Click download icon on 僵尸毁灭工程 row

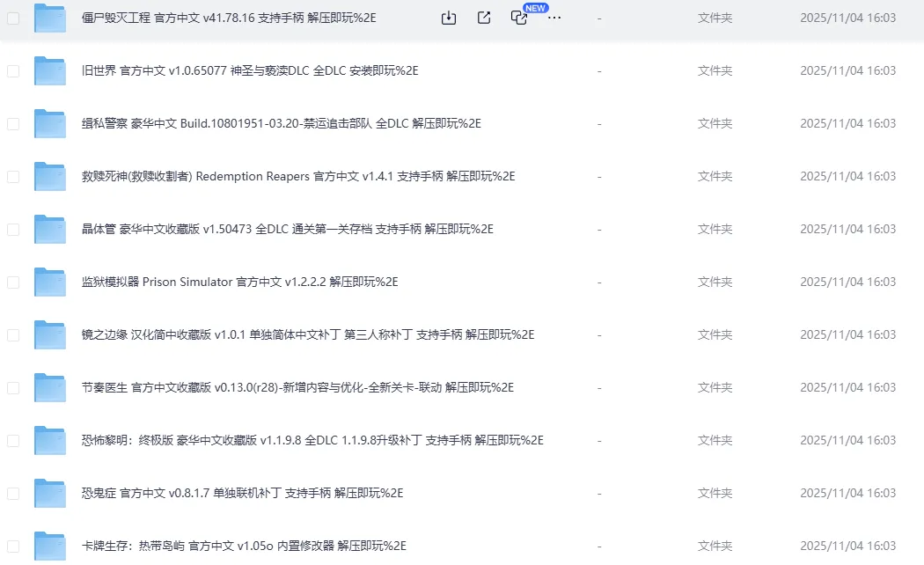click(449, 18)
